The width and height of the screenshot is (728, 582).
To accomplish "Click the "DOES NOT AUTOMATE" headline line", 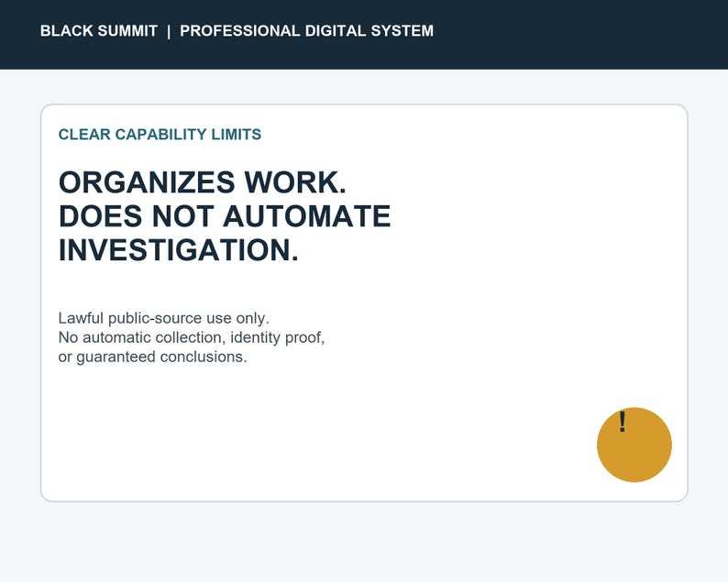I will (x=225, y=216).
